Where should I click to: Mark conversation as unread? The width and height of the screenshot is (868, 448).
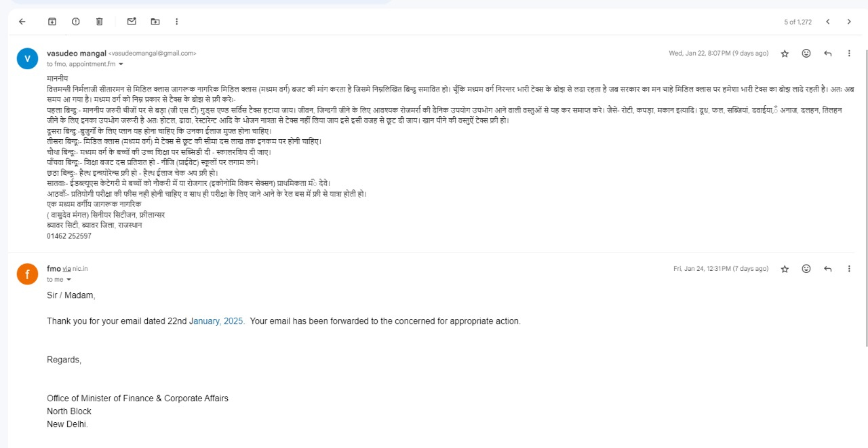pyautogui.click(x=132, y=22)
